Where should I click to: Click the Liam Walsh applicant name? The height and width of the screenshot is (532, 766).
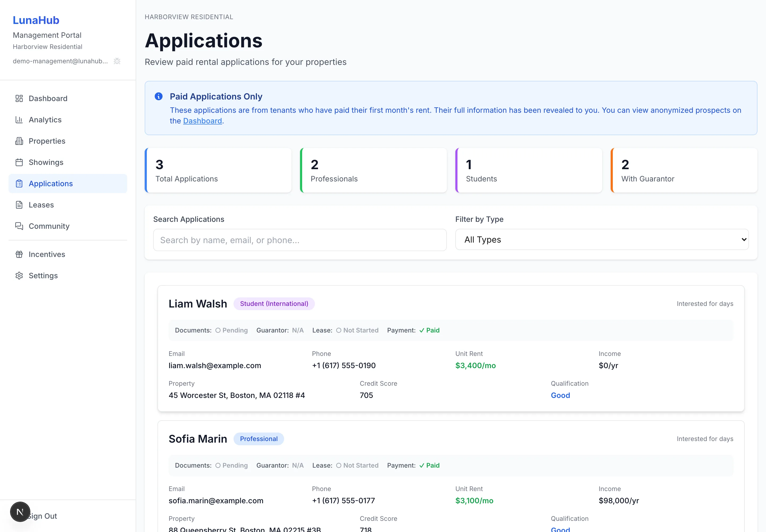[x=198, y=304]
